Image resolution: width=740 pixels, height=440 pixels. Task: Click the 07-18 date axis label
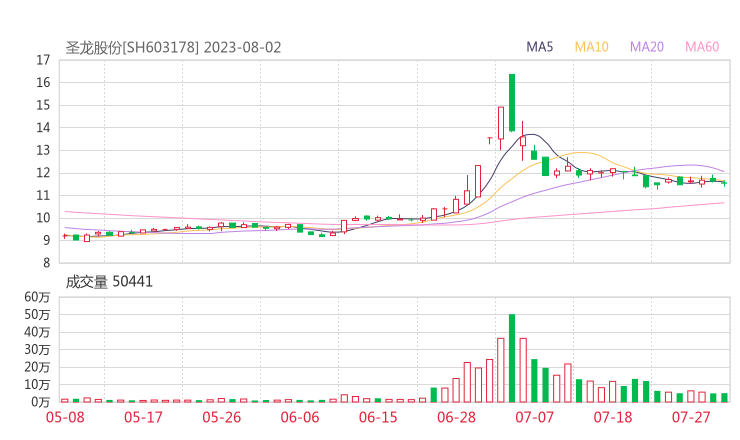(x=613, y=417)
